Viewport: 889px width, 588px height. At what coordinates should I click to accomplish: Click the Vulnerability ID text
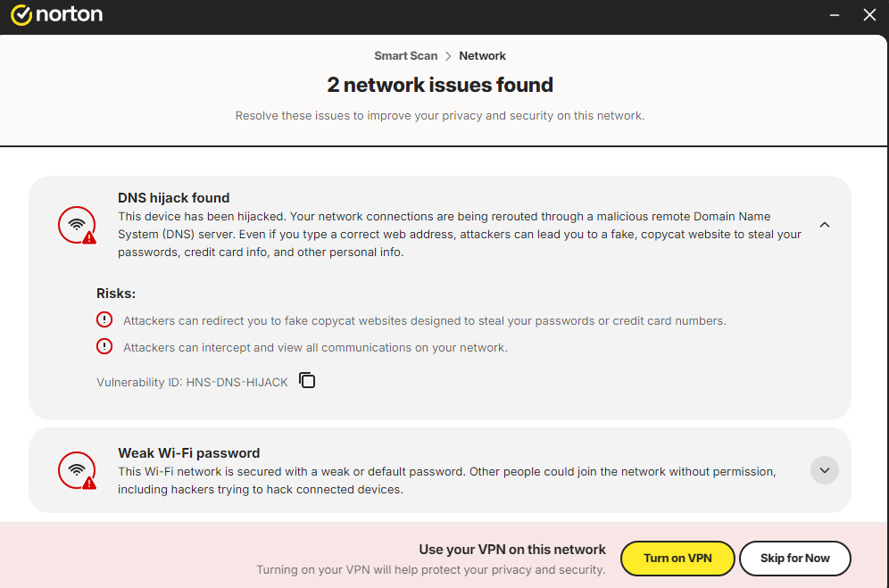click(x=192, y=382)
